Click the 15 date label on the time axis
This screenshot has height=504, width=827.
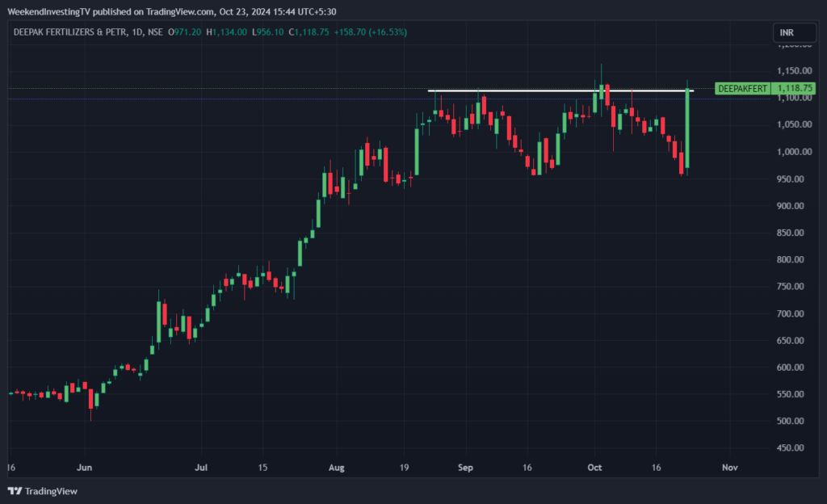(x=262, y=468)
